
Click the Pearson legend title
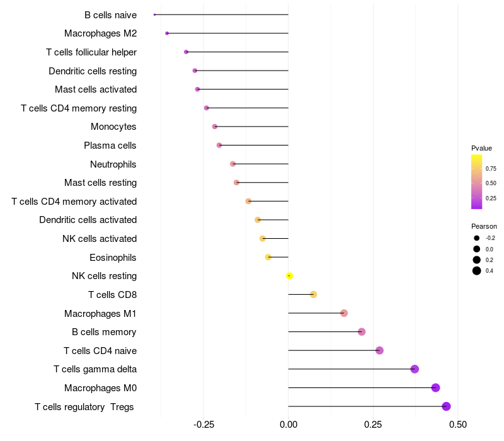click(484, 226)
